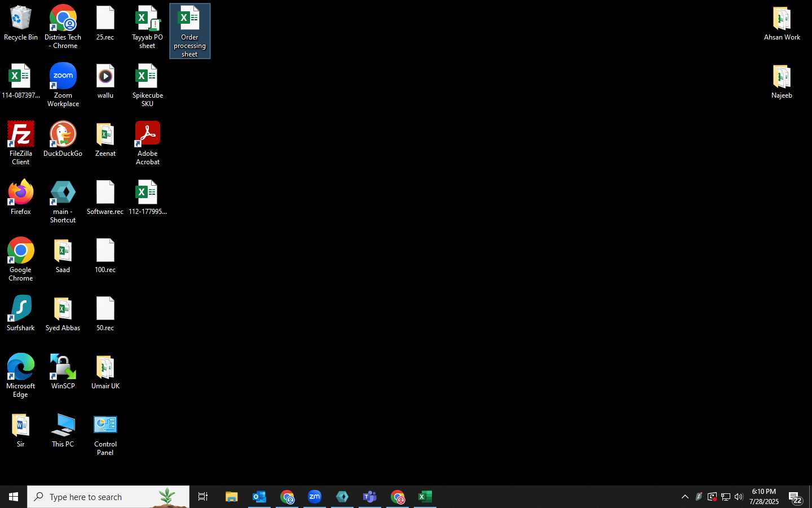Select the wallu media file
Viewport: 812px width, 508px height.
(x=105, y=82)
